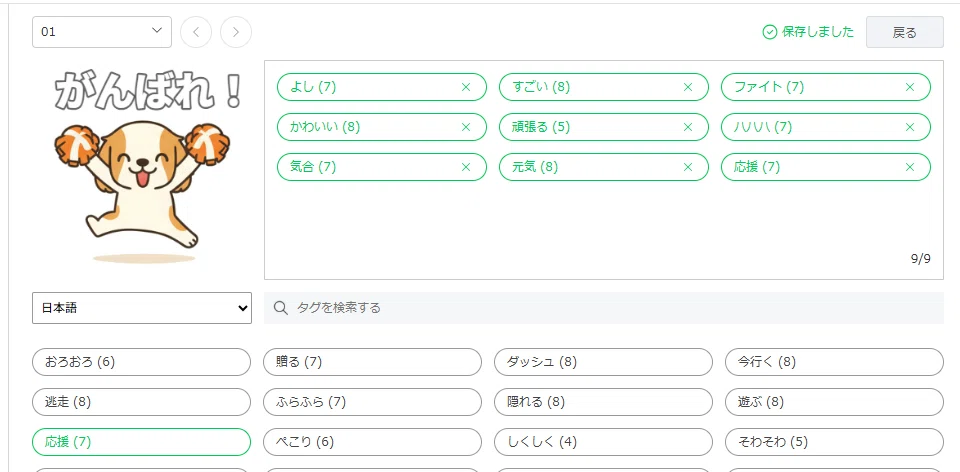Toggle the おろおろ (6) tag
960x472 pixels.
[x=141, y=362]
